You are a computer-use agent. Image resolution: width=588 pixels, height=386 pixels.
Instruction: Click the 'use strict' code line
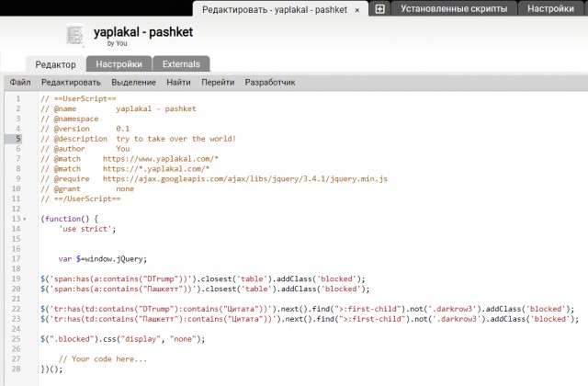click(x=87, y=229)
